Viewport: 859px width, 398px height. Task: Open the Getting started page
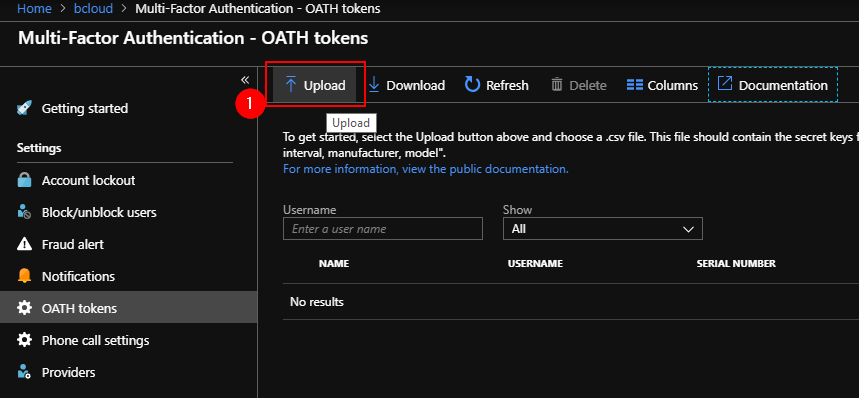point(85,108)
